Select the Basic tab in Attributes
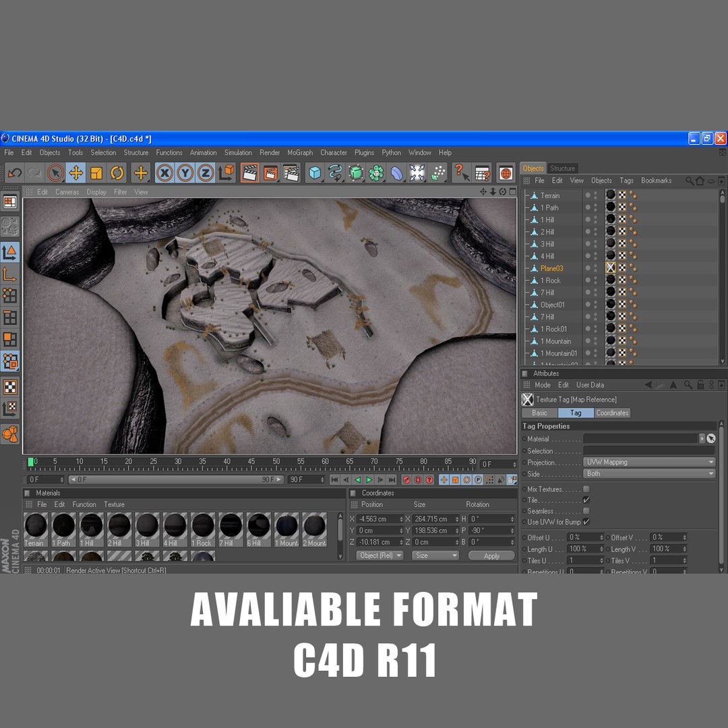The height and width of the screenshot is (728, 728). [x=539, y=413]
